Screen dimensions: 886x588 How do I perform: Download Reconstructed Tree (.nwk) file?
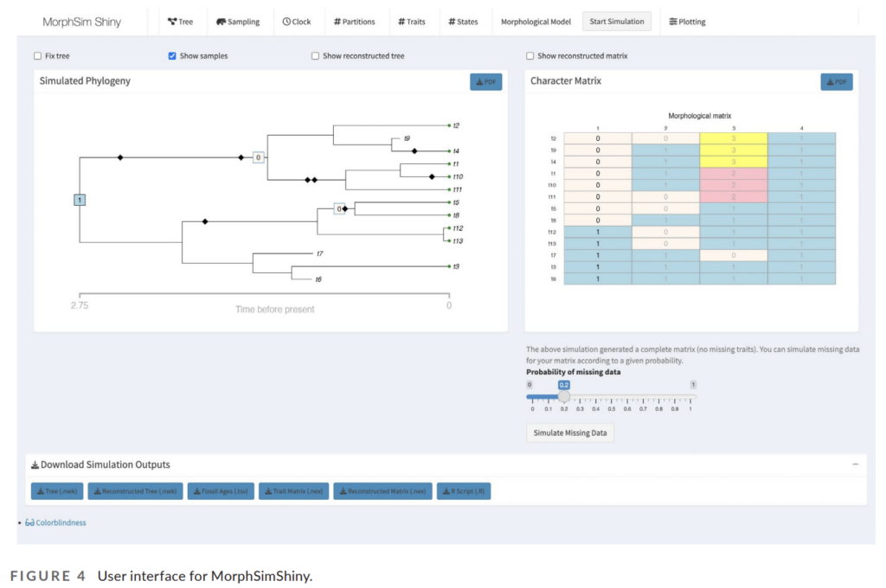coord(135,491)
